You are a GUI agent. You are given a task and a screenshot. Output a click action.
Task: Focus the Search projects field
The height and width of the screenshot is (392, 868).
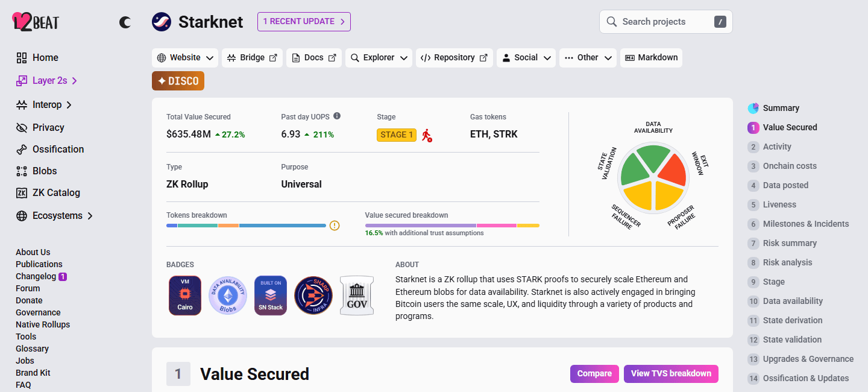click(x=666, y=22)
